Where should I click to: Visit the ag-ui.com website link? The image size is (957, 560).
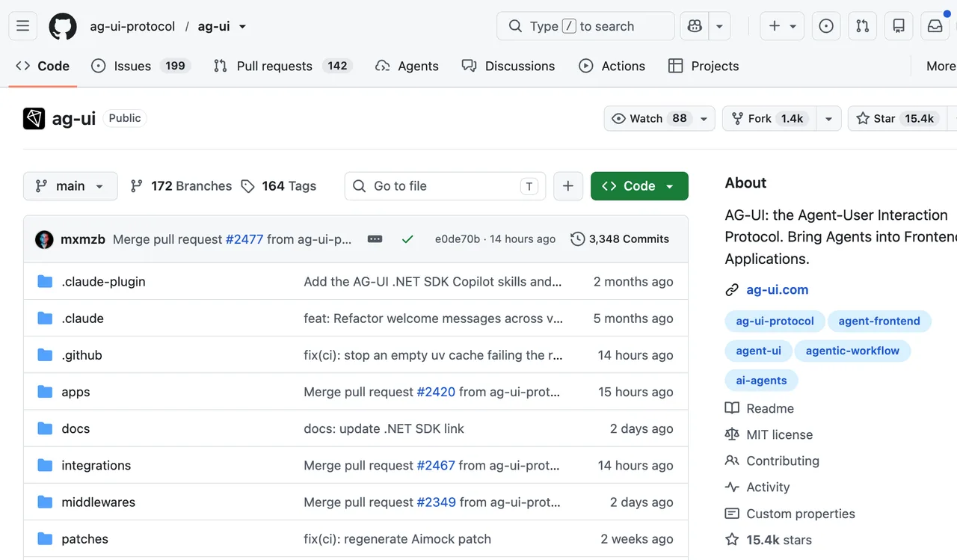pos(777,290)
